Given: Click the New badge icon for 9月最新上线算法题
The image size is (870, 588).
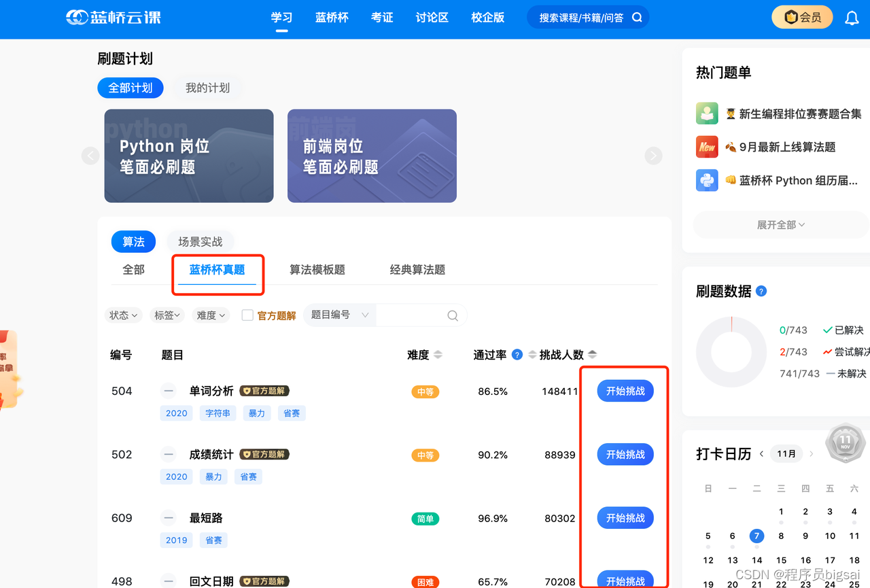Looking at the screenshot, I should [707, 146].
